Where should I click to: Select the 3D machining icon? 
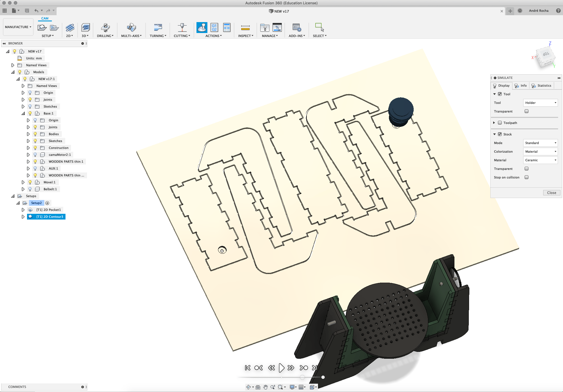(x=85, y=28)
